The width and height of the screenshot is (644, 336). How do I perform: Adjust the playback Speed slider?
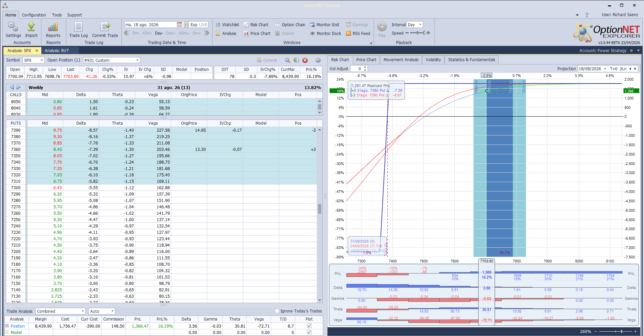418,33
